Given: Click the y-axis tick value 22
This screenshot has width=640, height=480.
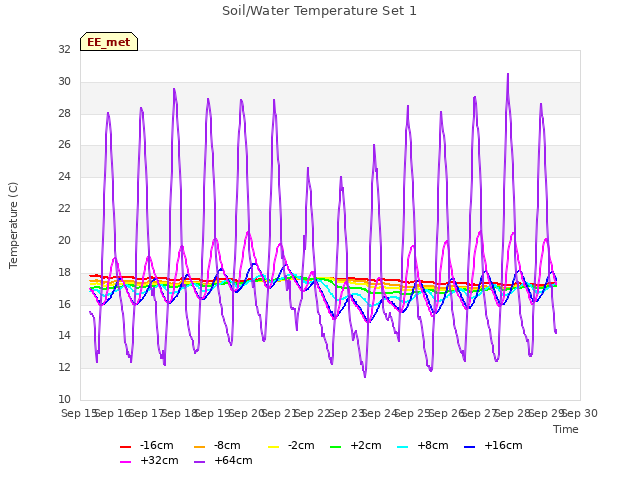Looking at the screenshot, I should [x=64, y=209].
